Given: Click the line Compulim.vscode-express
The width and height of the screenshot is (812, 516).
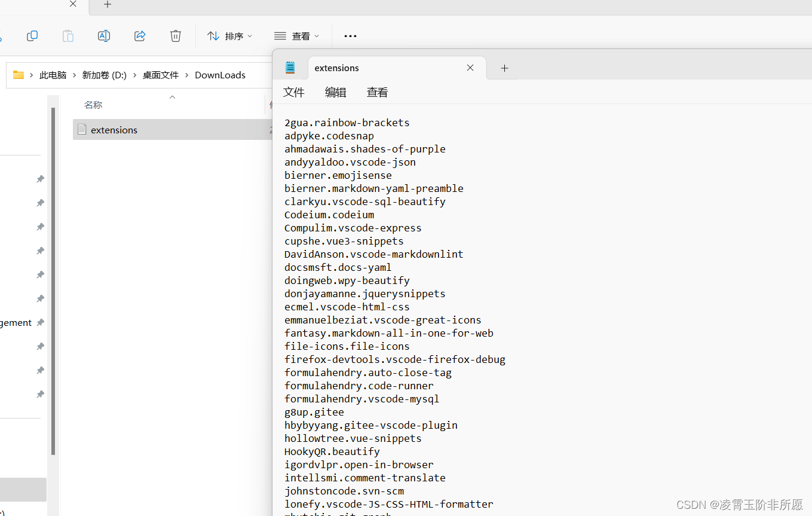Looking at the screenshot, I should 353,228.
